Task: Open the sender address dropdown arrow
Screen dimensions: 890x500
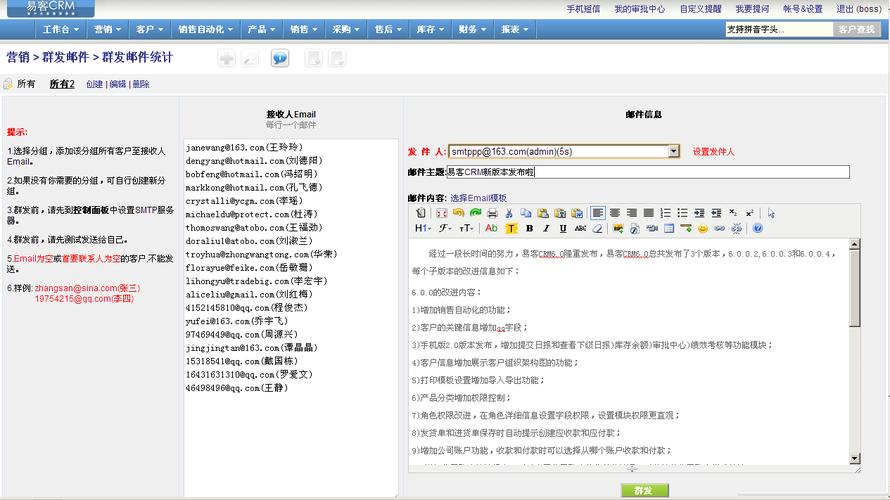Action: click(673, 152)
